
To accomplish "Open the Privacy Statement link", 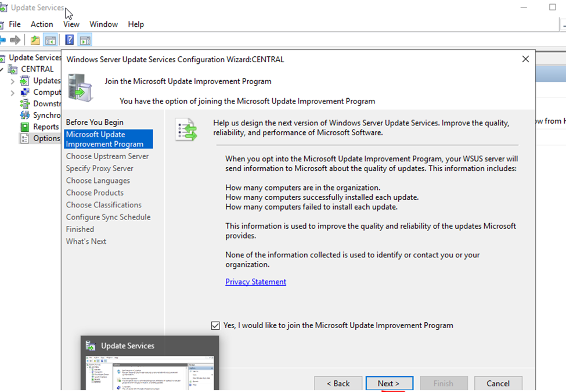I will click(255, 282).
